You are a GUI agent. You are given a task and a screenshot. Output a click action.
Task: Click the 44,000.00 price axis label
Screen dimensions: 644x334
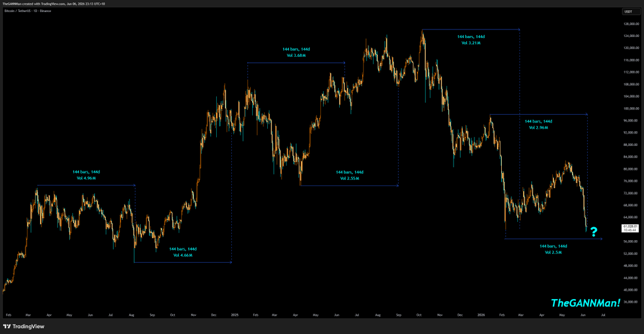pyautogui.click(x=630, y=278)
